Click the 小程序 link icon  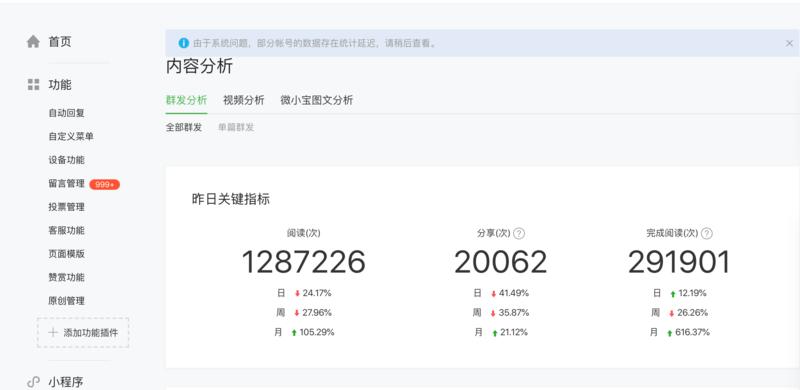pos(33,382)
